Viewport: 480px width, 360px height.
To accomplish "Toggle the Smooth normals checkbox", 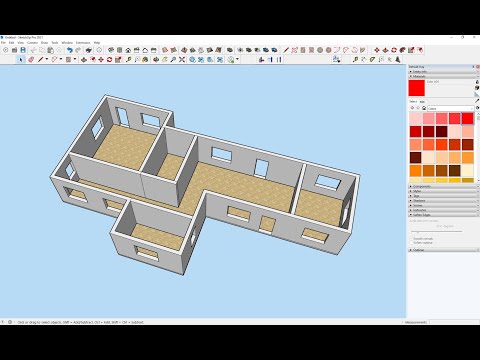I will pos(411,239).
